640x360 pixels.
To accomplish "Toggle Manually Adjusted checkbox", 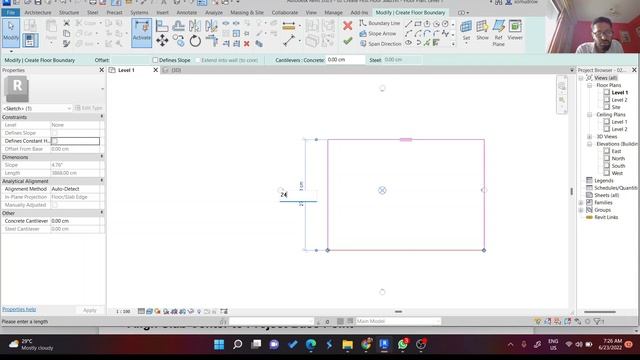I will (55, 205).
